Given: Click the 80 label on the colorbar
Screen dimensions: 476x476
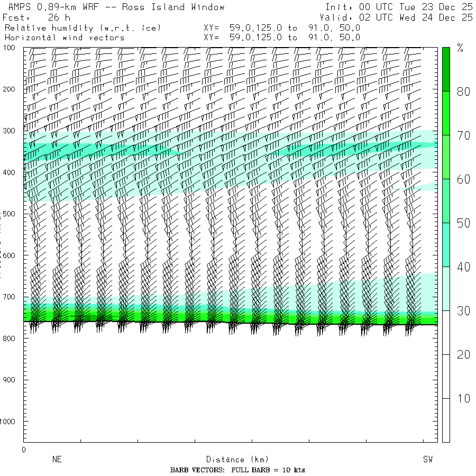Looking at the screenshot, I should 463,92.
